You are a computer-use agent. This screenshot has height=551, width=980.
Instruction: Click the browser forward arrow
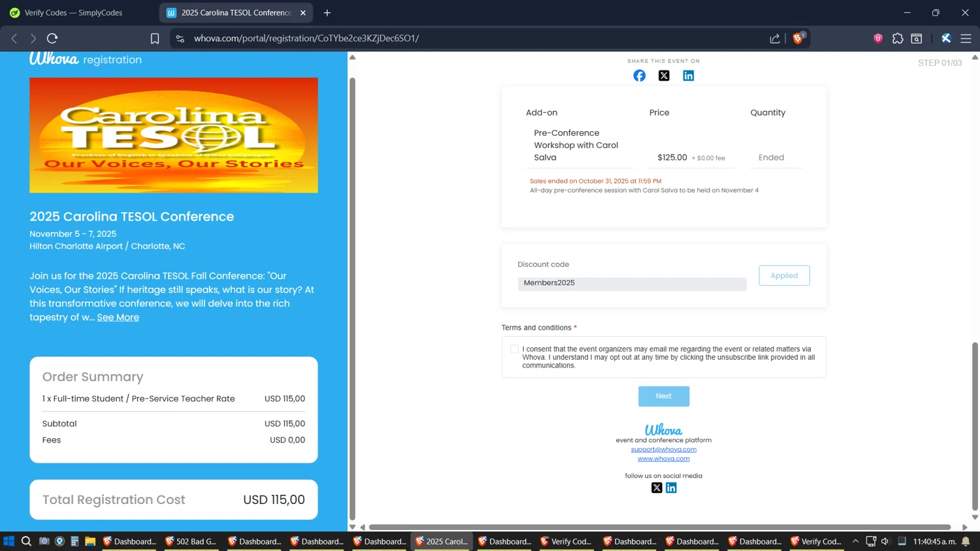[33, 39]
